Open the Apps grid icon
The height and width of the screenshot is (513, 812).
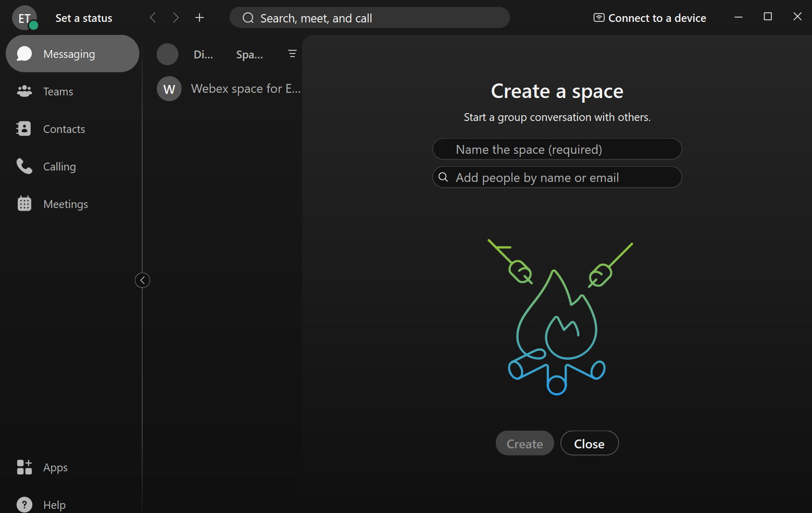coord(24,467)
